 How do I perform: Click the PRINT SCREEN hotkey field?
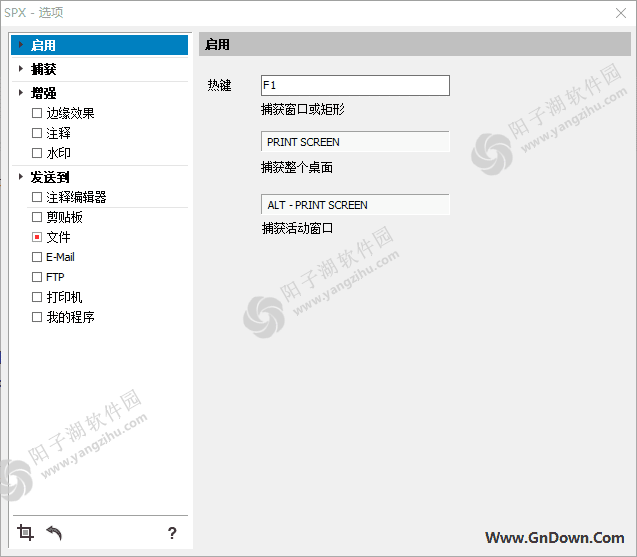pyautogui.click(x=355, y=142)
